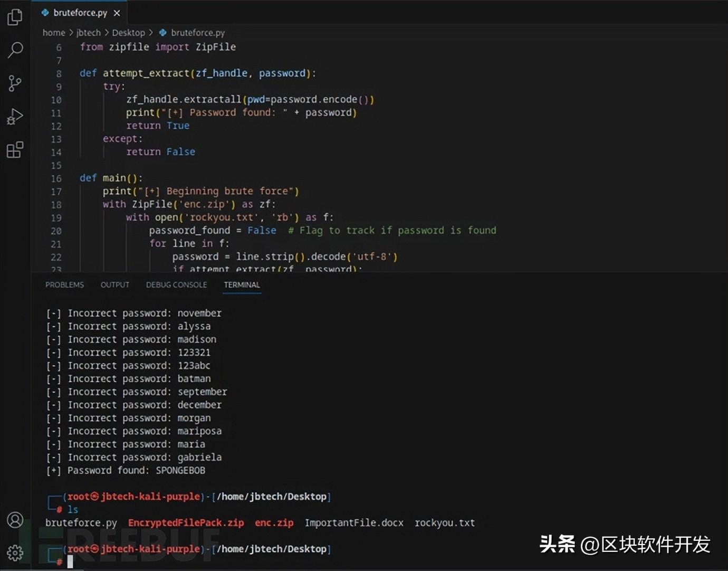Open the Run and Debug view
Screen dimensions: 728x571
(x=15, y=116)
